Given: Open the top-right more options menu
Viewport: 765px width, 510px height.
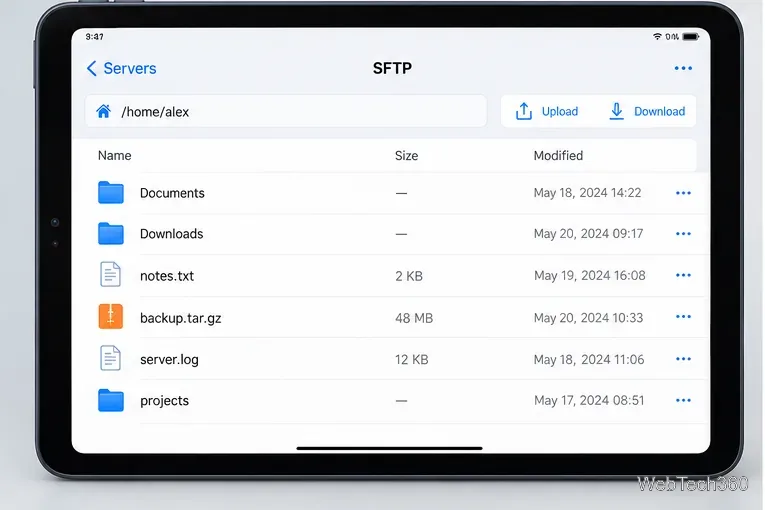Looking at the screenshot, I should pos(683,68).
